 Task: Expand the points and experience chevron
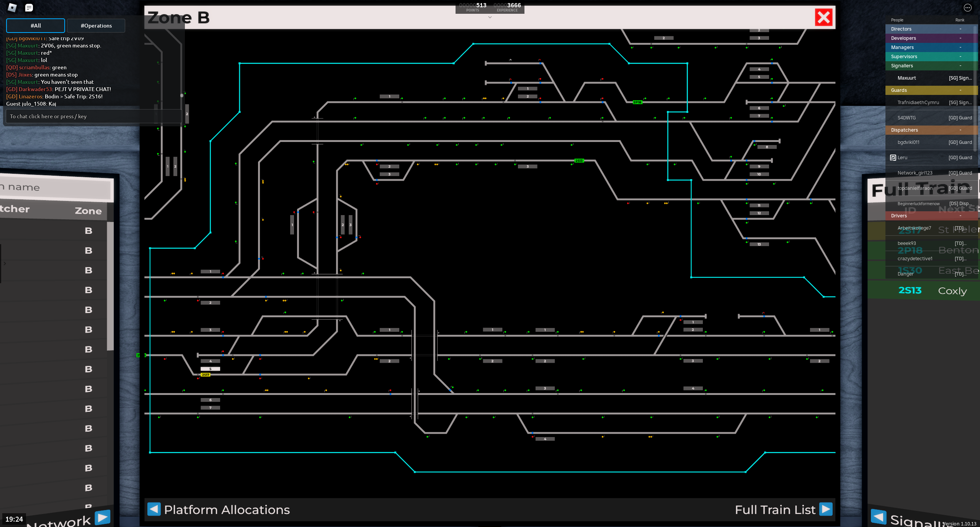[490, 17]
